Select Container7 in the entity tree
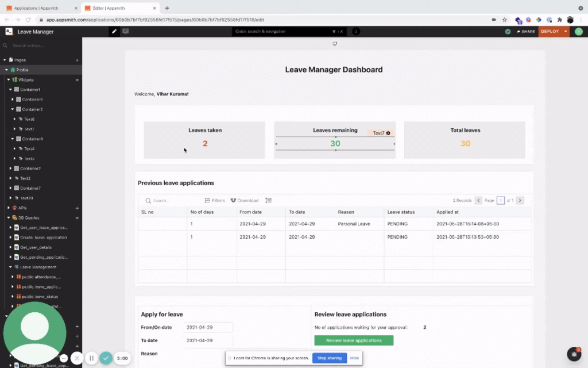The width and height of the screenshot is (588, 368). point(30,188)
